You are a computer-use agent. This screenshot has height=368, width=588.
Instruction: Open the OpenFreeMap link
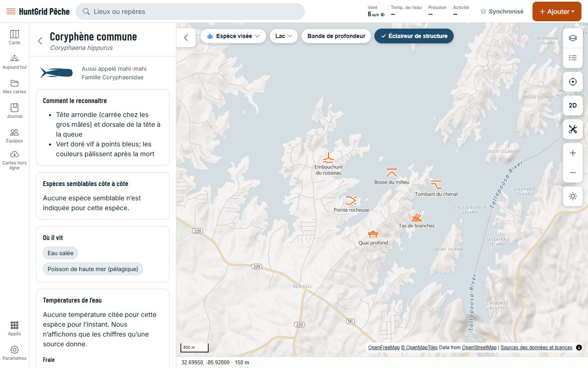pos(384,348)
